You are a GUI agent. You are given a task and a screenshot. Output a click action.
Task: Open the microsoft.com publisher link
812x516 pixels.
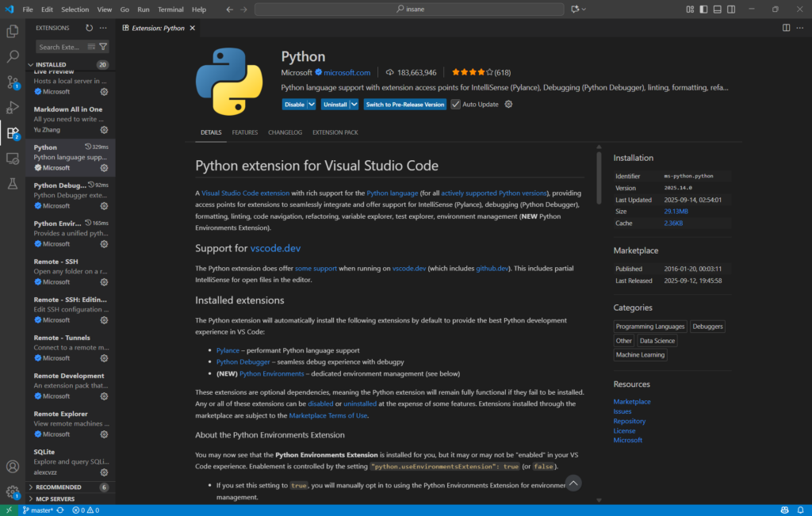click(x=347, y=72)
